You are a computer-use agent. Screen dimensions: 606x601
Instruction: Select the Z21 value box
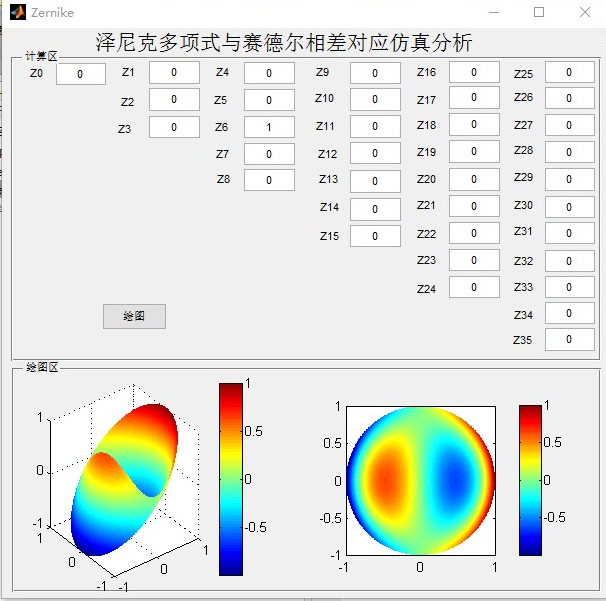click(x=474, y=206)
